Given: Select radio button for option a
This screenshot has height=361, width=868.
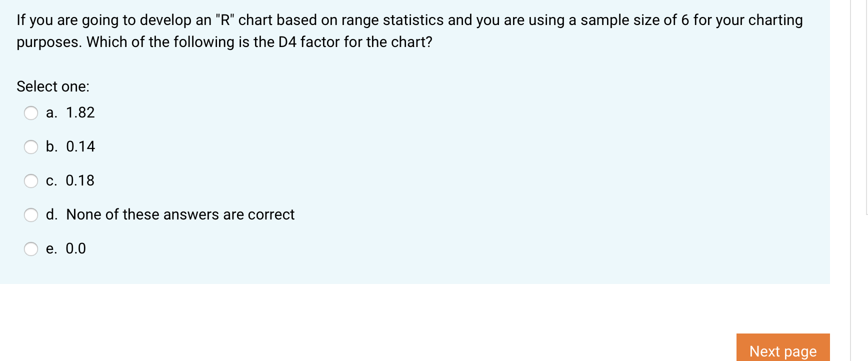Looking at the screenshot, I should point(31,113).
